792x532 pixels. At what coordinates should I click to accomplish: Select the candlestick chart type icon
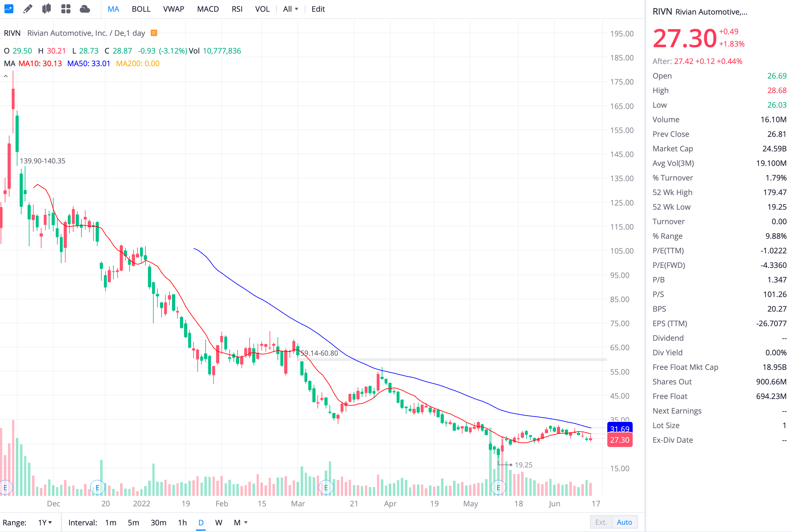(47, 9)
